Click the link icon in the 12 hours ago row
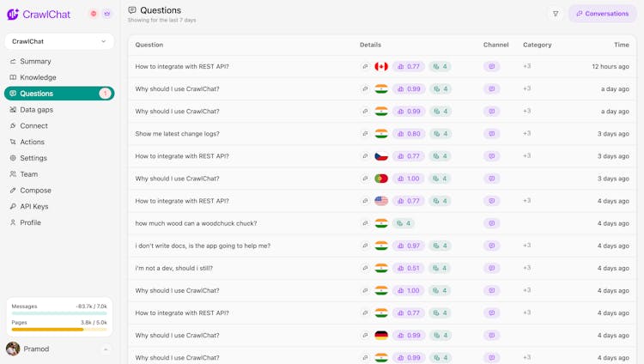 (366, 67)
